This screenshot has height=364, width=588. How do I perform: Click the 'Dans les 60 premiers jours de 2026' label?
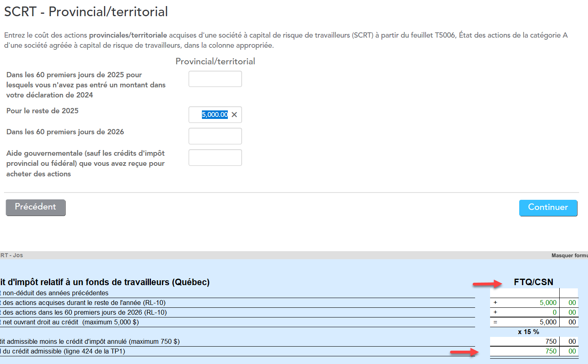pyautogui.click(x=65, y=132)
